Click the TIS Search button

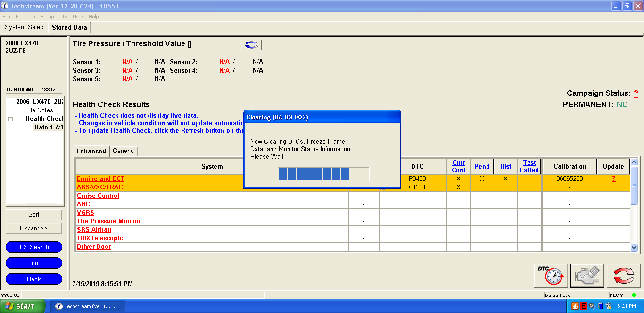pos(34,247)
